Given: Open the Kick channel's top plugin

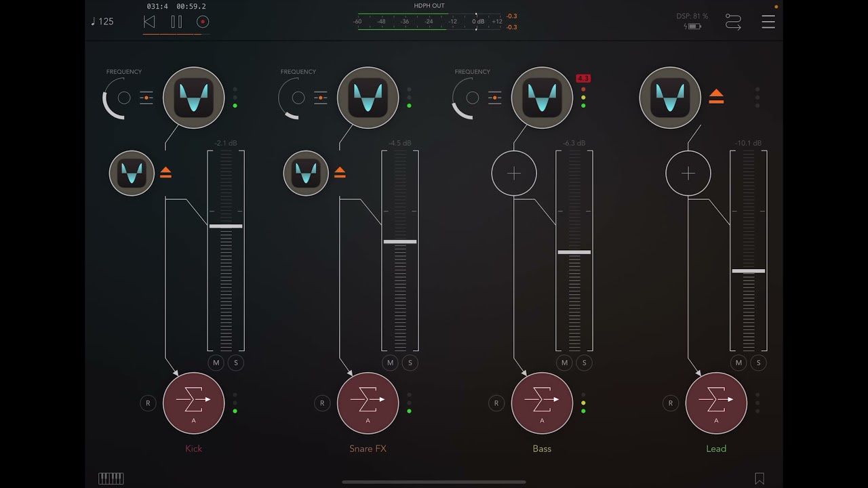Looking at the screenshot, I should (x=193, y=98).
